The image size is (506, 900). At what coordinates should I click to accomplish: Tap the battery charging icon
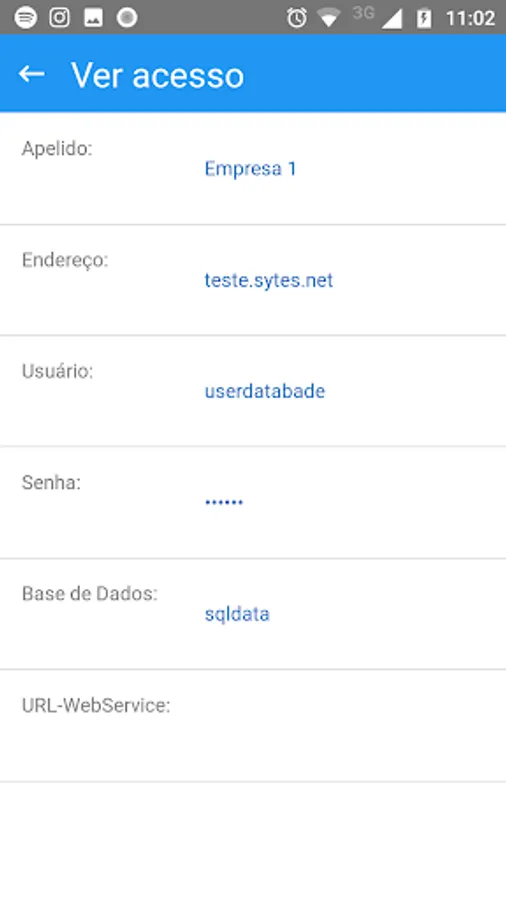[424, 18]
